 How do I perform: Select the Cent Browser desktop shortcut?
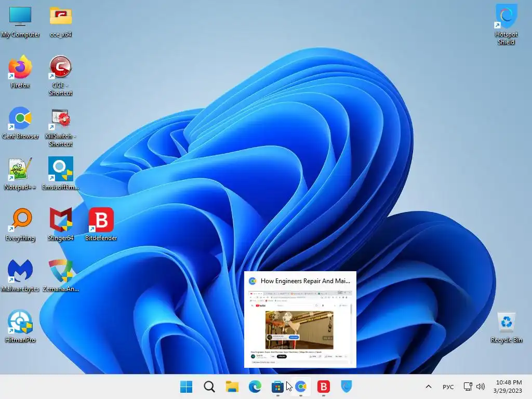(20, 123)
